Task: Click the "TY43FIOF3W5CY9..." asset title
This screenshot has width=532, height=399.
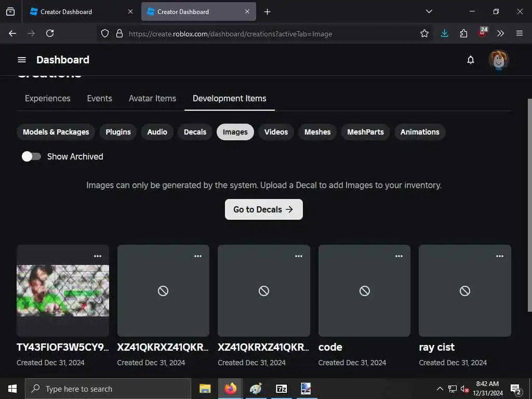Action: (x=63, y=347)
